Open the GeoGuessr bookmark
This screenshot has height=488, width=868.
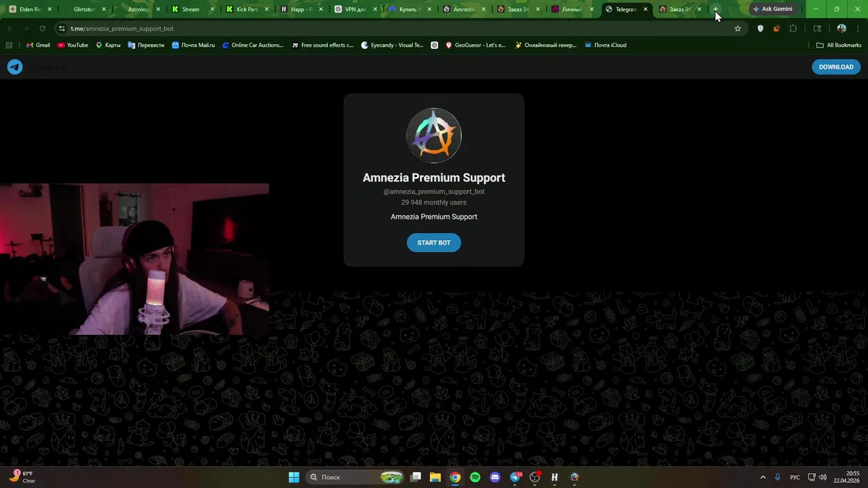[475, 45]
